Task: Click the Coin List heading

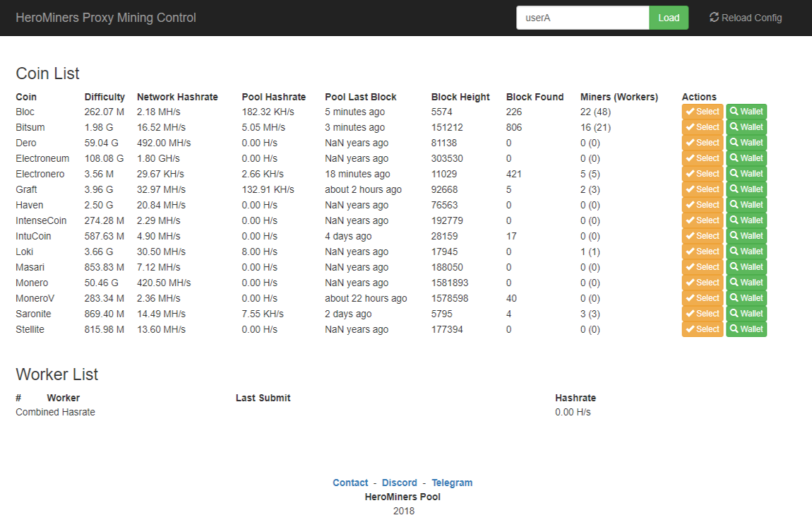Action: pyautogui.click(x=47, y=73)
